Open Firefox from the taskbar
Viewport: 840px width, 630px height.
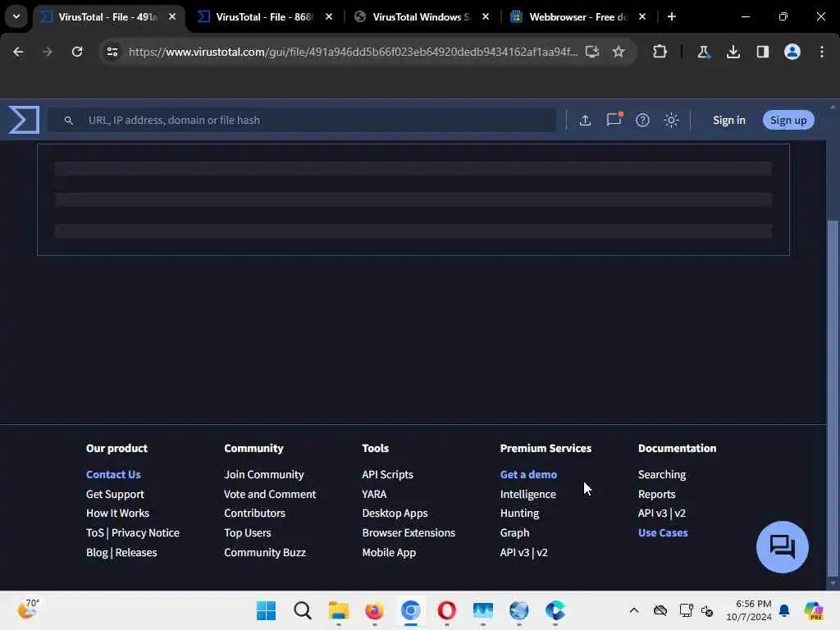(374, 610)
